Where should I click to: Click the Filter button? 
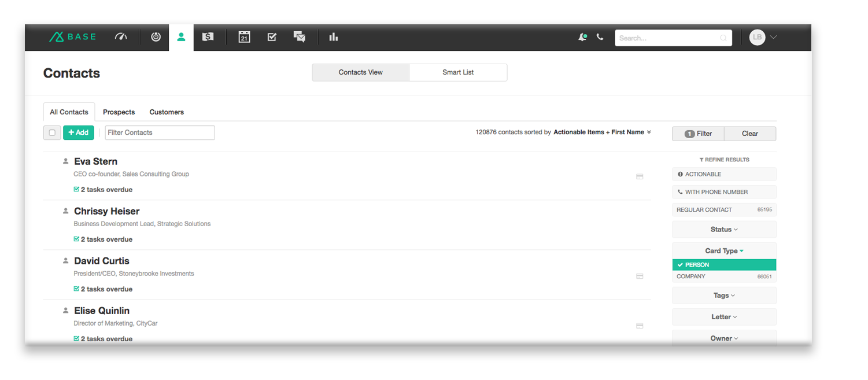point(698,134)
